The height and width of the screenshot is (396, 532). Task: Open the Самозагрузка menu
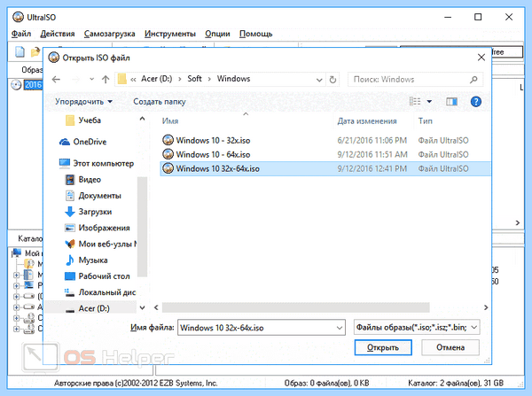(110, 34)
